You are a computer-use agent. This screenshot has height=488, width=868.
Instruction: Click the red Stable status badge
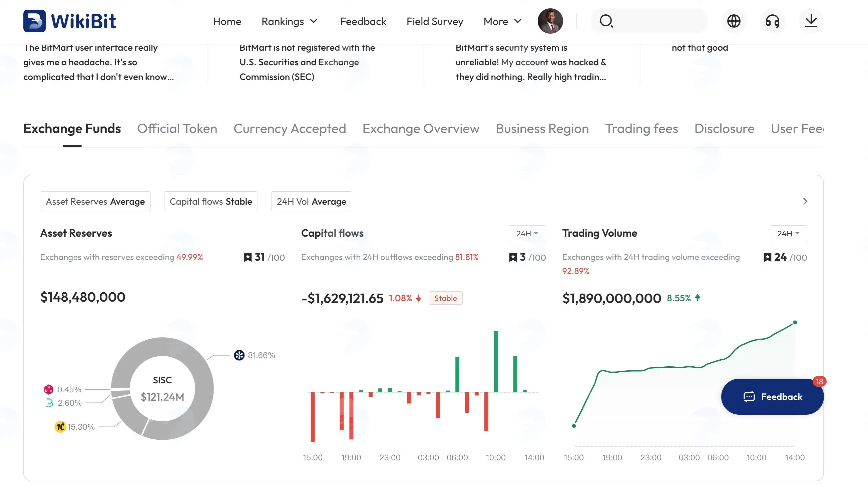pos(445,298)
